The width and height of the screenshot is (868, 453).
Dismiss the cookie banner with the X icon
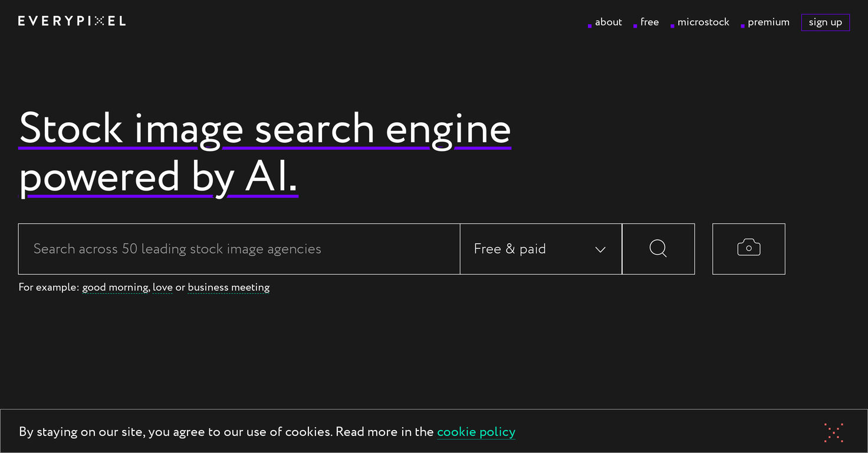point(833,432)
